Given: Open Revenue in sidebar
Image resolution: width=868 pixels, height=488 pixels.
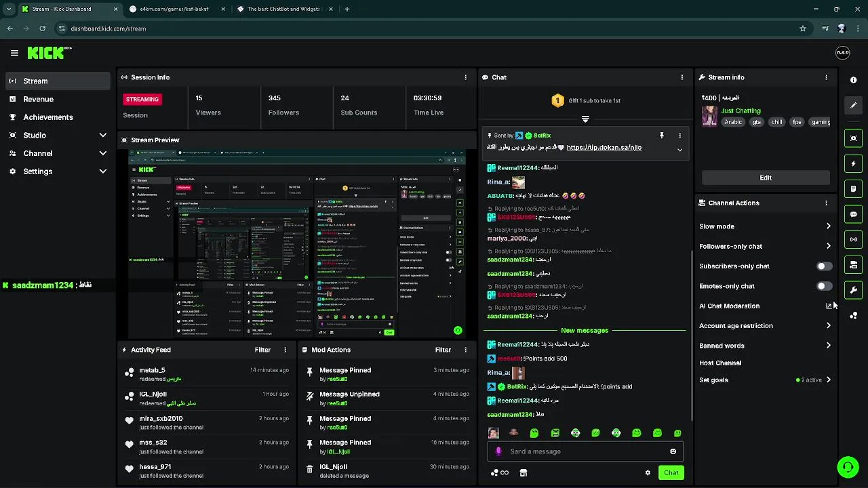Looking at the screenshot, I should tap(58, 99).
